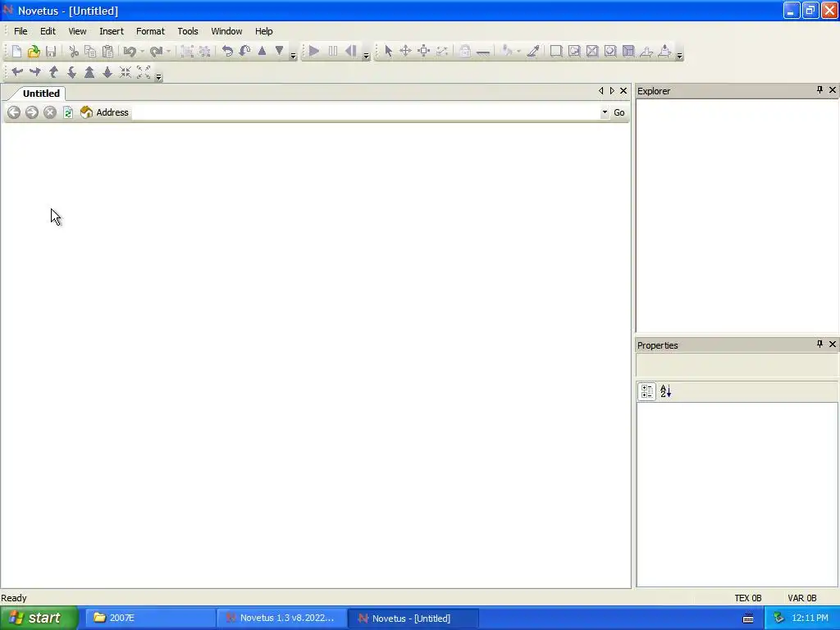Click the Lock padlock tool icon
The height and width of the screenshot is (630, 840).
pyautogui.click(x=465, y=52)
